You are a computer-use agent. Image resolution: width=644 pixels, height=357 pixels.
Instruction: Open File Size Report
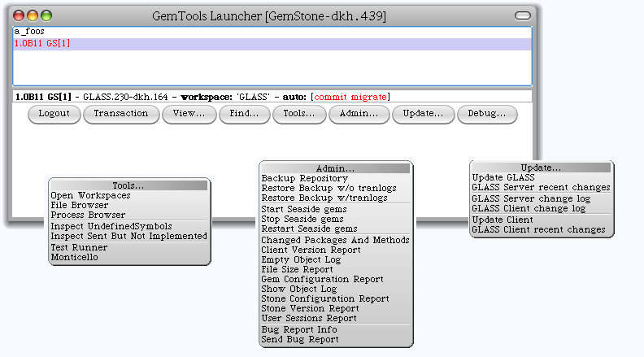coord(336,269)
